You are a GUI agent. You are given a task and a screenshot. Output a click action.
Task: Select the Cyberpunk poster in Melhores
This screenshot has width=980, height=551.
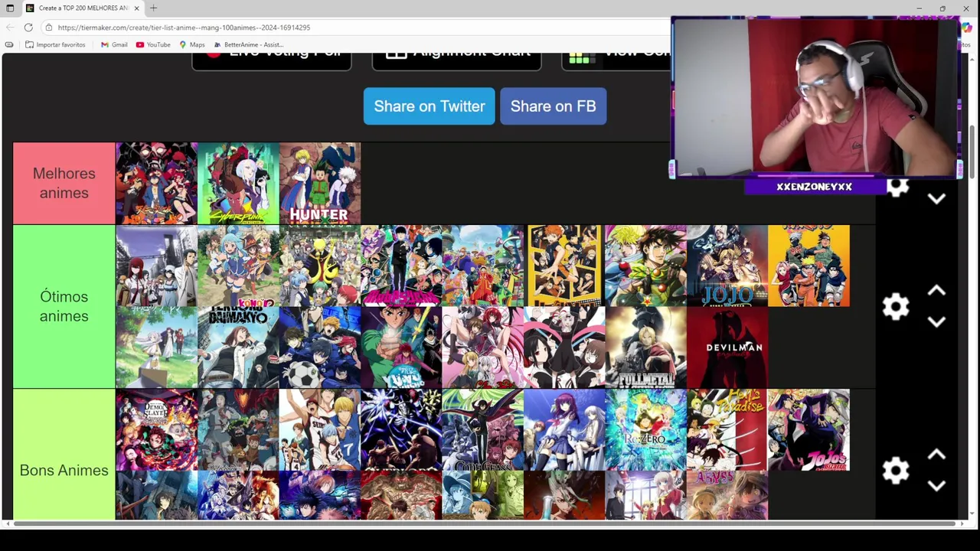(238, 183)
